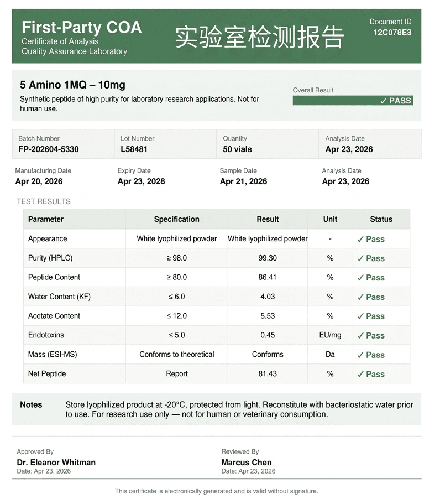Click 'Conforms to theoretical' specification

pos(177,355)
